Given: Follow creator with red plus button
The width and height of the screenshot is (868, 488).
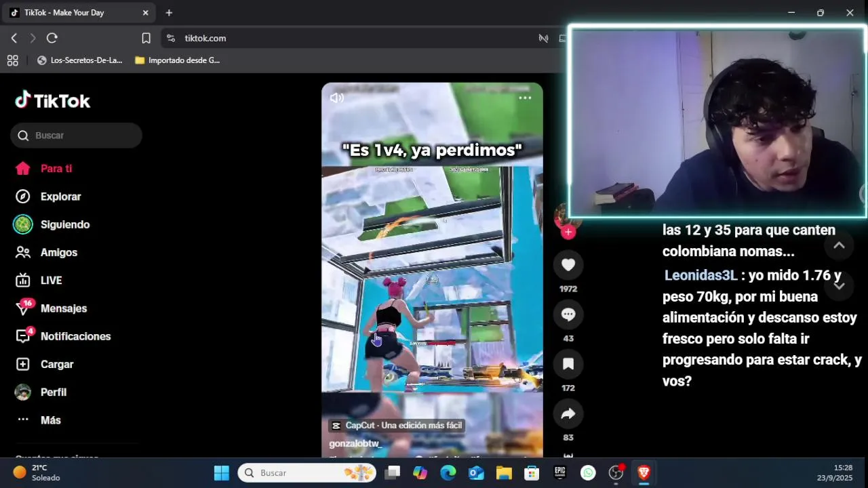Looking at the screenshot, I should point(568,232).
